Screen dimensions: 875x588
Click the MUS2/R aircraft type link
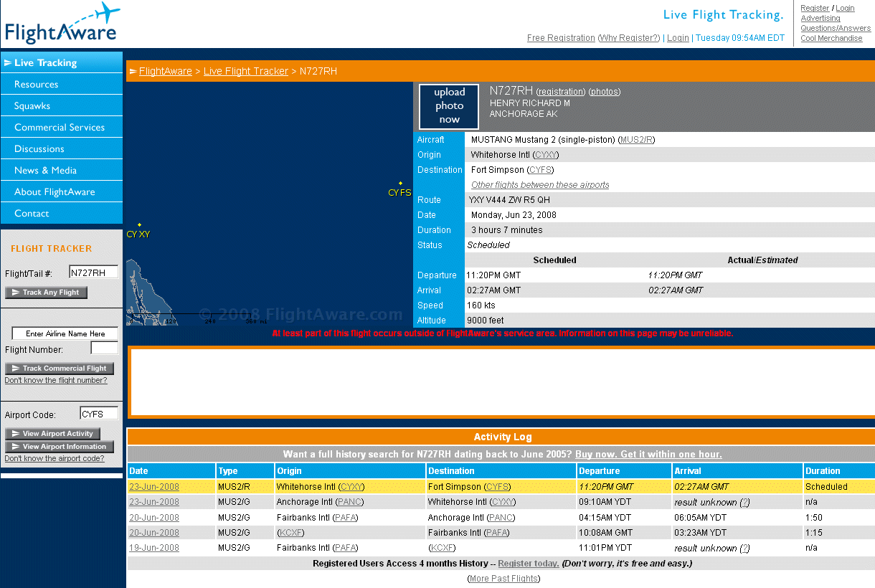(x=636, y=140)
